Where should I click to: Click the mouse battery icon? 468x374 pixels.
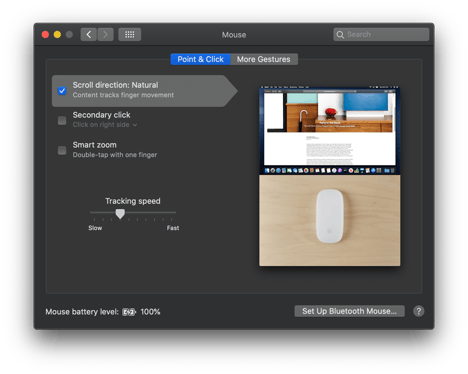pos(129,312)
